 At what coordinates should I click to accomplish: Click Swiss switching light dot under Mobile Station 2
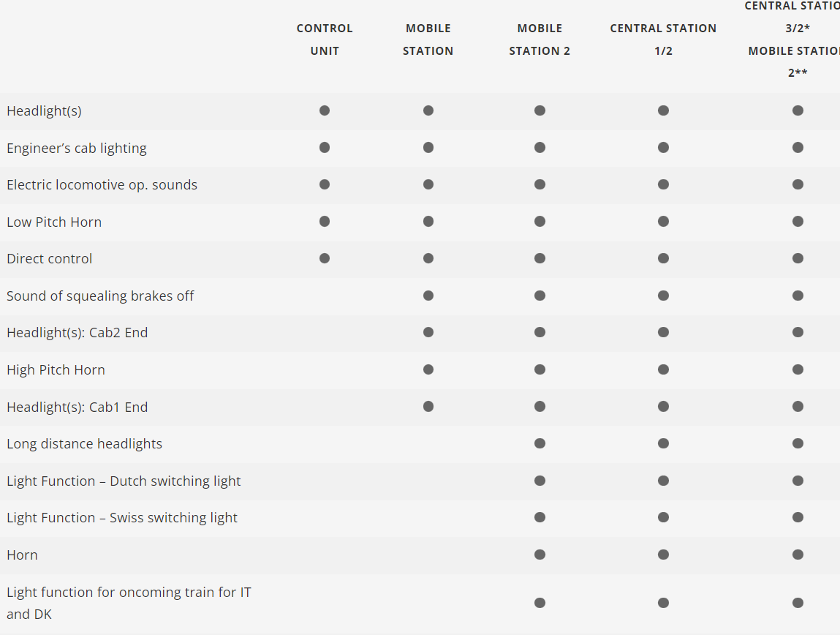[x=540, y=517]
